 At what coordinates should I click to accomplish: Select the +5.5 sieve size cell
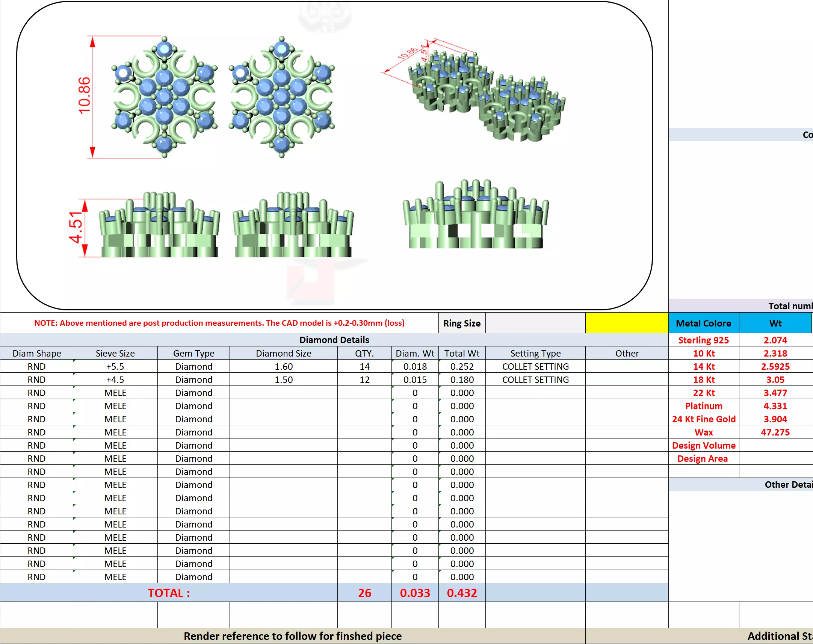point(115,366)
